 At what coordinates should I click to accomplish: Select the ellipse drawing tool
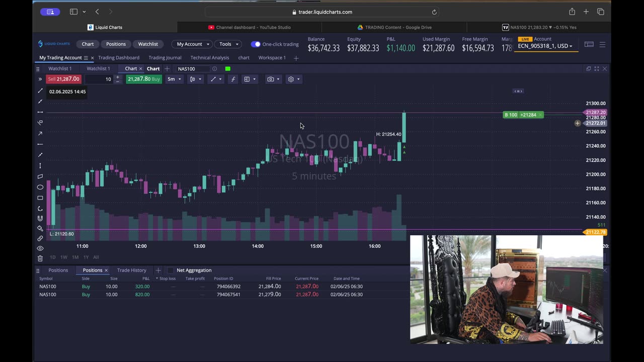pos(40,187)
